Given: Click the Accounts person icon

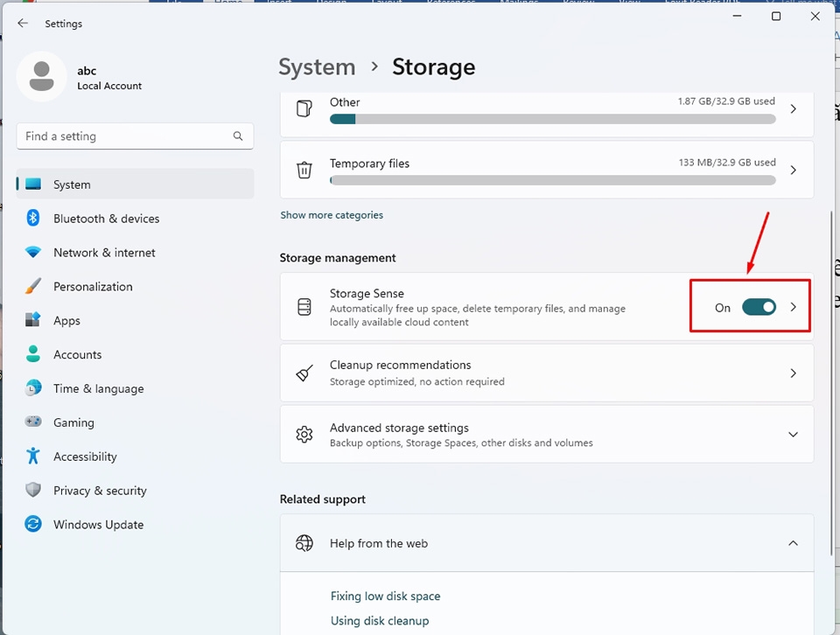Looking at the screenshot, I should tap(33, 354).
